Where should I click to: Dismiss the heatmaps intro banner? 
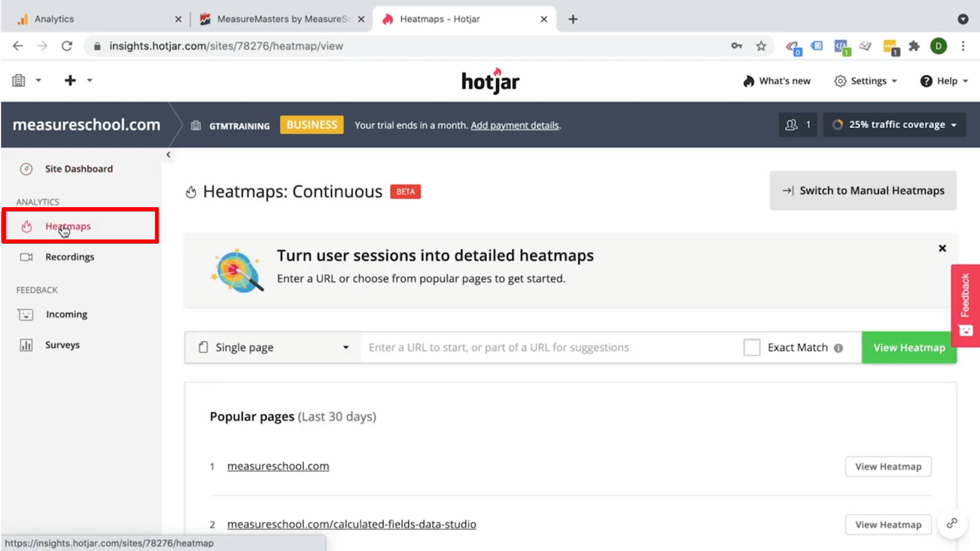click(x=942, y=248)
